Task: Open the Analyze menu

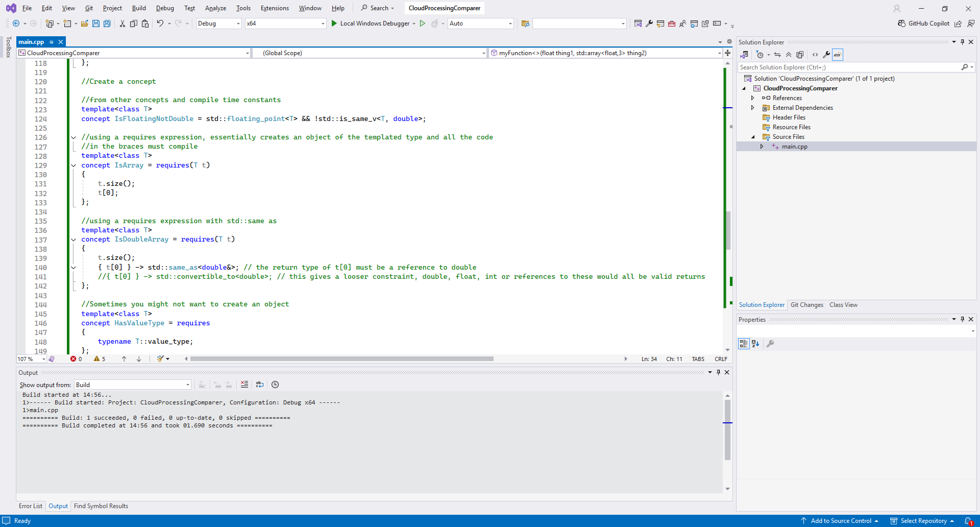Action: (215, 8)
